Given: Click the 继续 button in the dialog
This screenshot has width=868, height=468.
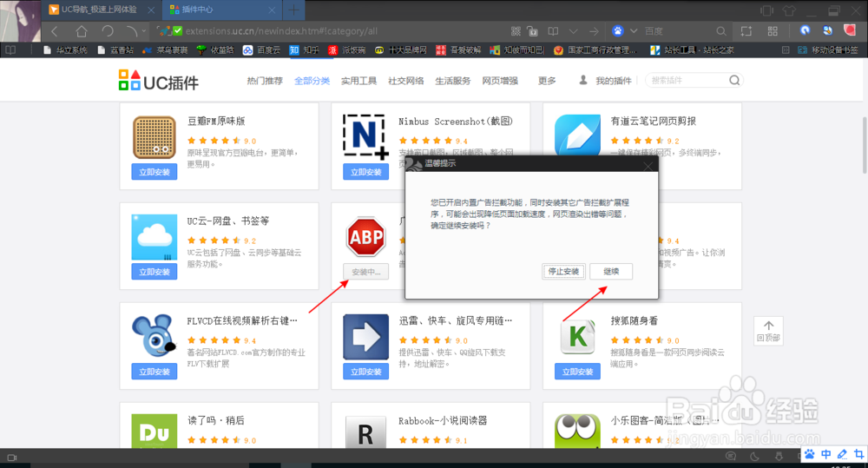Looking at the screenshot, I should (x=610, y=272).
